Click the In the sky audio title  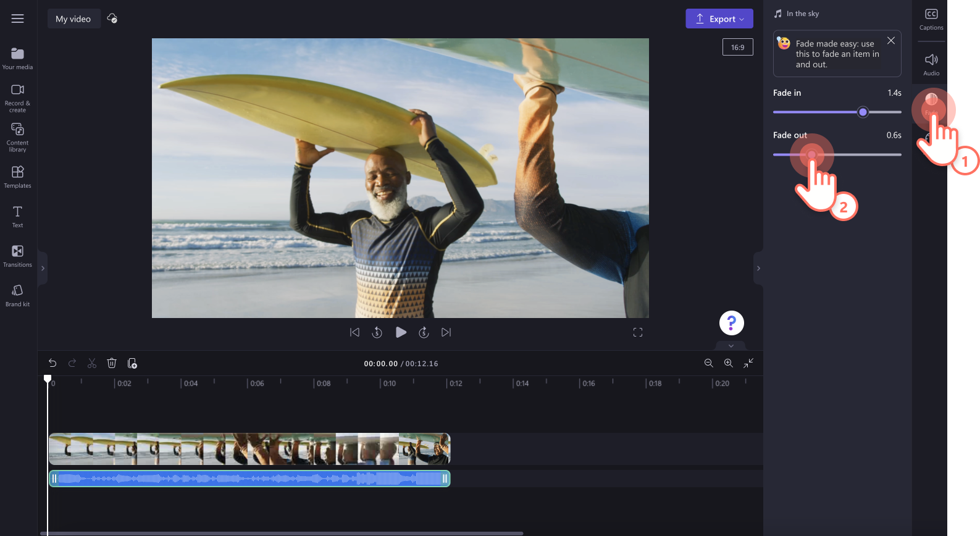[803, 14]
